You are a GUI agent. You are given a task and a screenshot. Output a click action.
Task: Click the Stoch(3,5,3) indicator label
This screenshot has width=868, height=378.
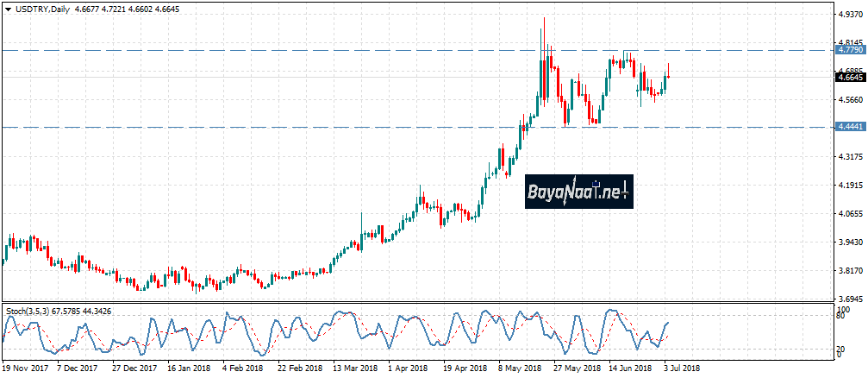pos(30,311)
